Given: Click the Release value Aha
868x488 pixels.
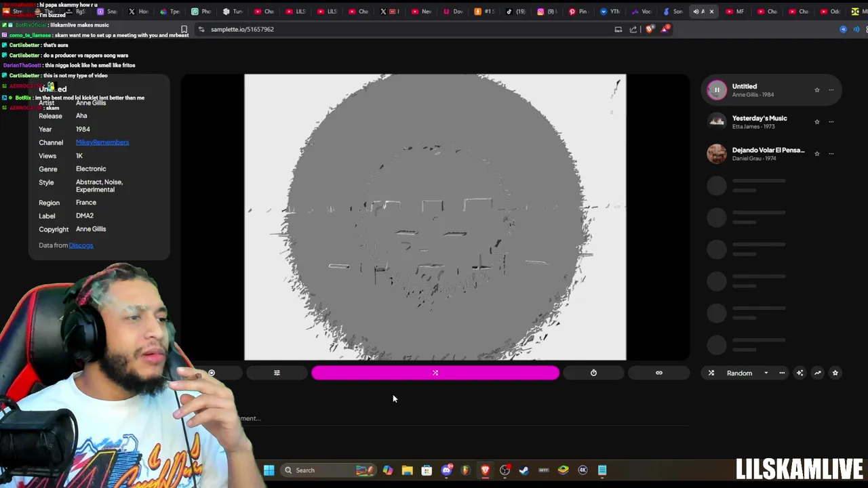Looking at the screenshot, I should point(81,116).
